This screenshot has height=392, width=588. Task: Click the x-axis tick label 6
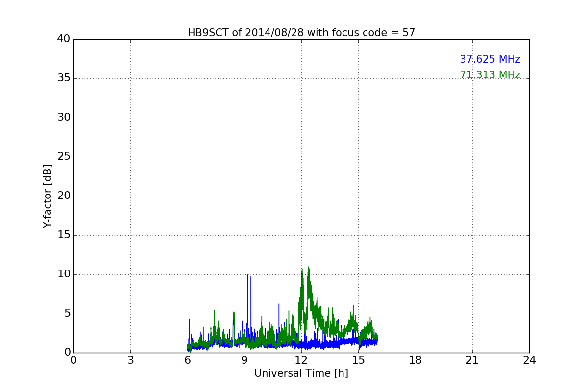188,360
